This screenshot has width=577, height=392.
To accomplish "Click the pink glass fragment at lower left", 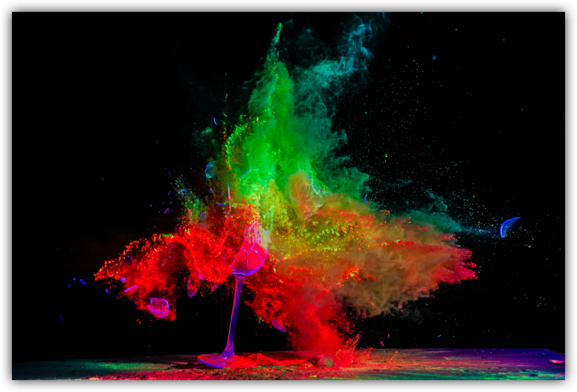I will 158,307.
